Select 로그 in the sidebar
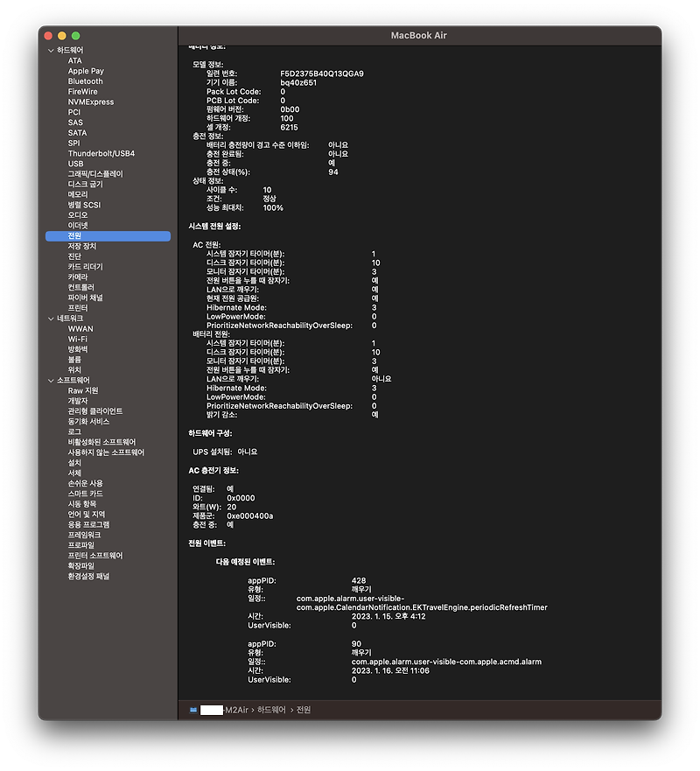This screenshot has width=700, height=771. 74,432
